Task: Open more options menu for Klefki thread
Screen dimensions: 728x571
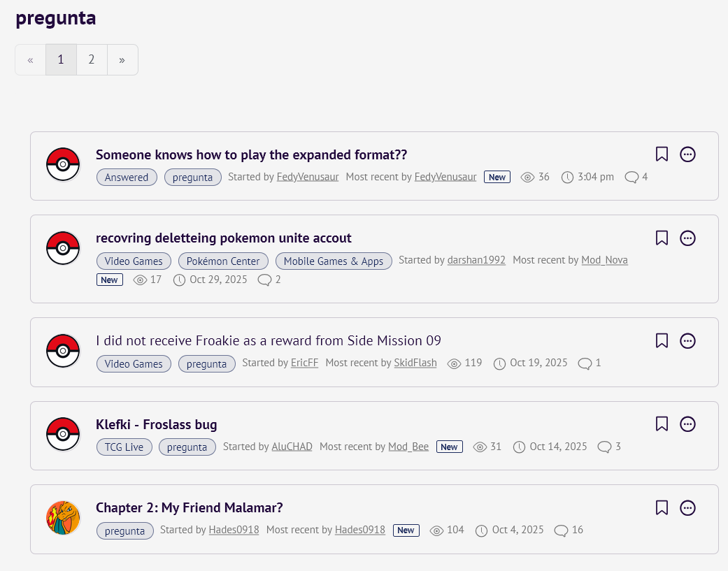Action: (x=687, y=424)
